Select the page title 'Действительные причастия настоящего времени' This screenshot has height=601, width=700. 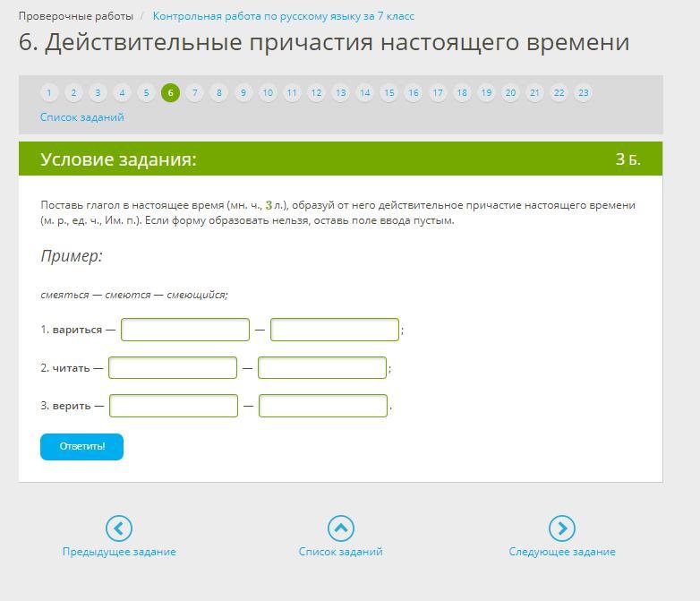337,43
